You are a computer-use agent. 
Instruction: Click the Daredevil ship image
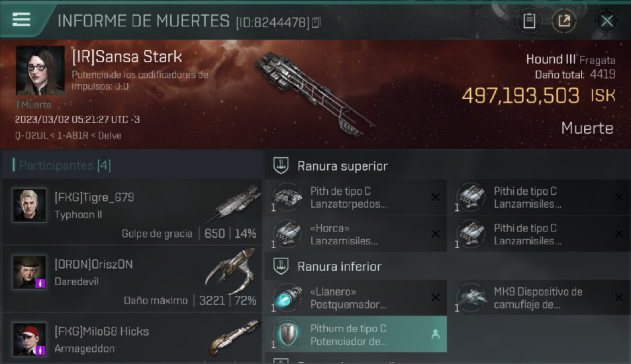pos(231,271)
